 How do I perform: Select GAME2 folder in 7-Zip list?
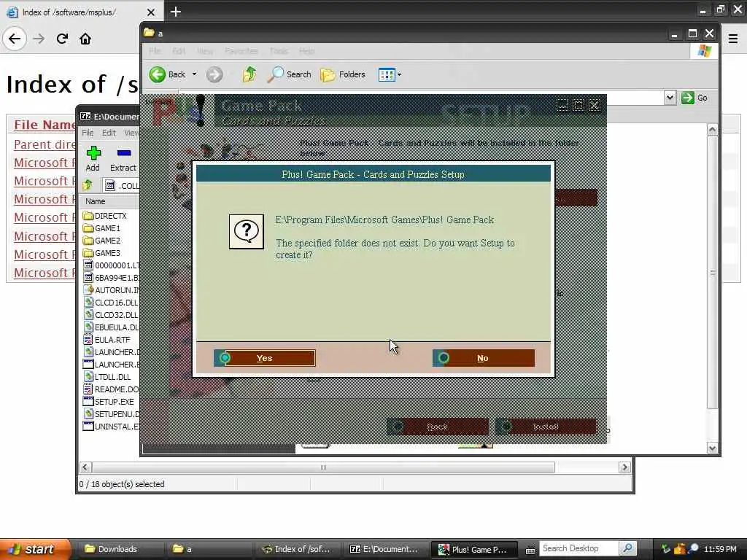point(101,241)
